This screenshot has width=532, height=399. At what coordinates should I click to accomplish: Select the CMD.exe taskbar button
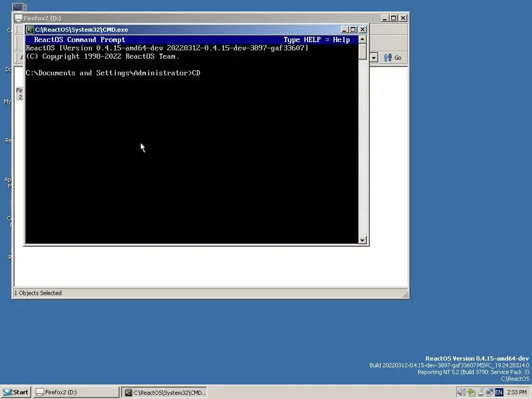[165, 392]
